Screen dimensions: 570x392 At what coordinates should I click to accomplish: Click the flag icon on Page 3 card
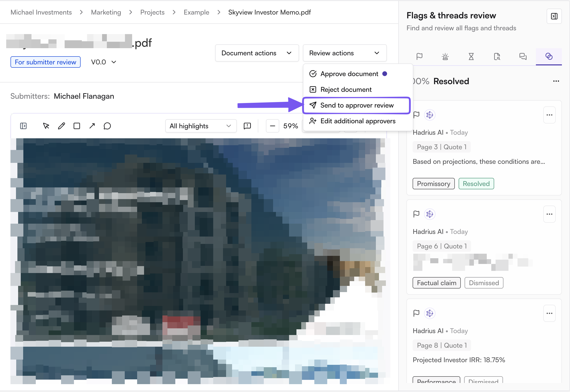pos(416,115)
